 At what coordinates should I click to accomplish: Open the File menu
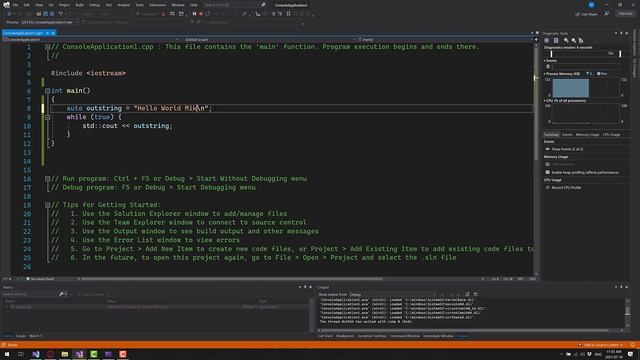click(x=16, y=5)
